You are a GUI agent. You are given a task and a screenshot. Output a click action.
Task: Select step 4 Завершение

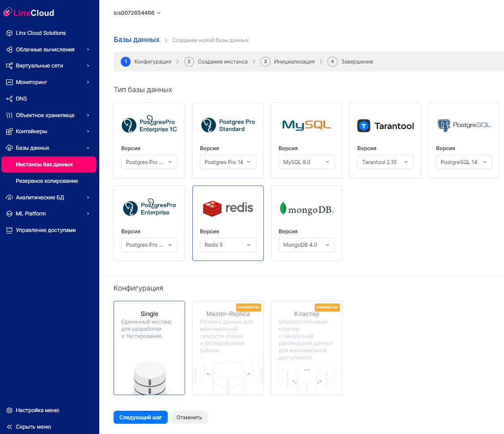tap(350, 61)
